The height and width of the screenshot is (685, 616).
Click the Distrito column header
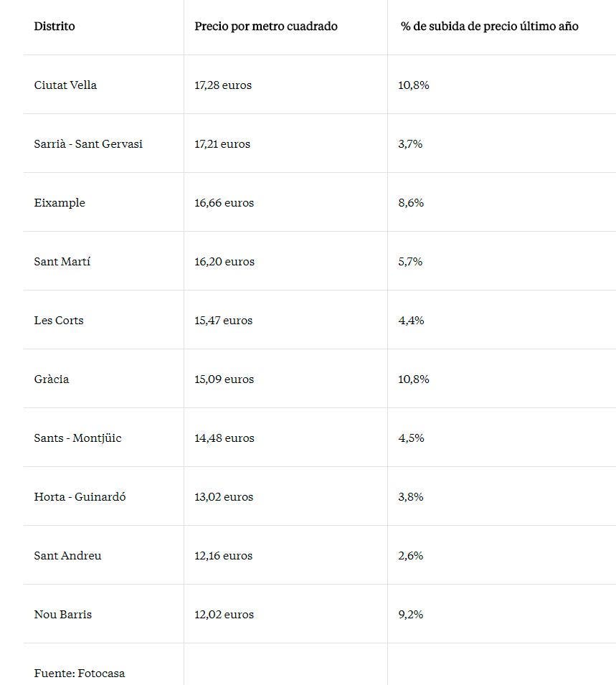[55, 27]
